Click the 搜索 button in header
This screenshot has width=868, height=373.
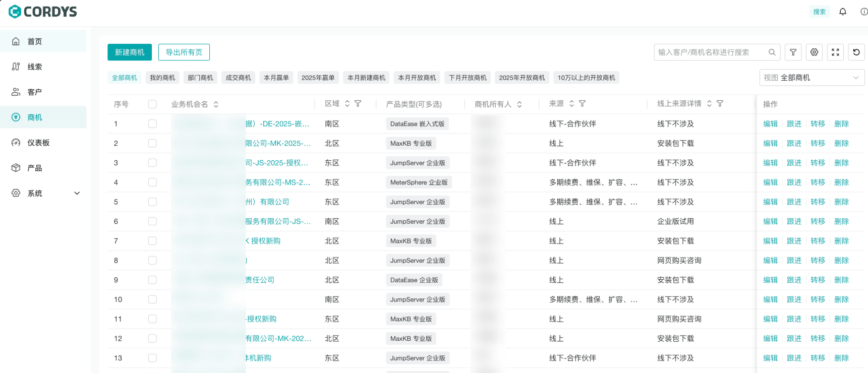[820, 12]
